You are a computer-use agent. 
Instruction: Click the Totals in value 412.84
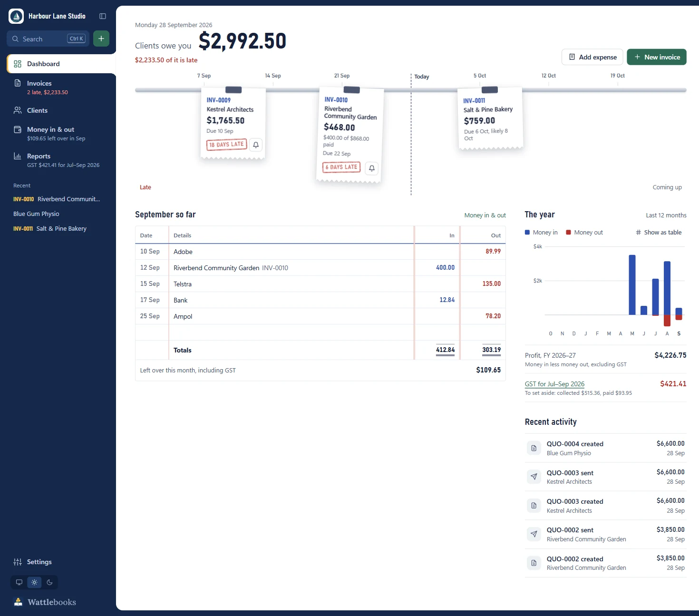(445, 350)
